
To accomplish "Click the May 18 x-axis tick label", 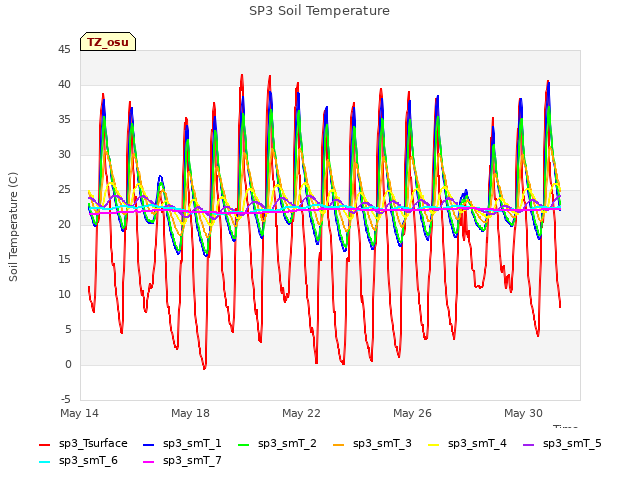I will [190, 413].
